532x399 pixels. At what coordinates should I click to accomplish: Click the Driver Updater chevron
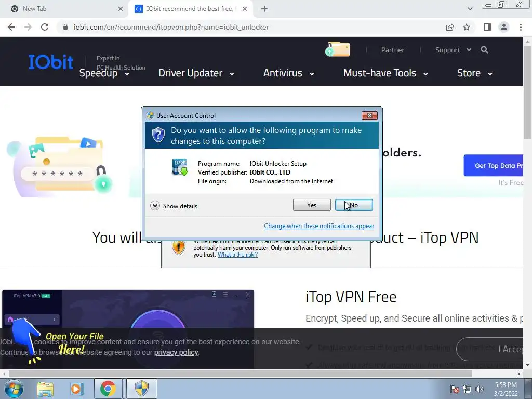(232, 74)
